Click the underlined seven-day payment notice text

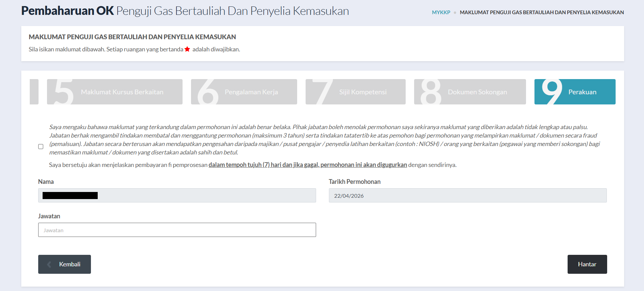point(308,165)
